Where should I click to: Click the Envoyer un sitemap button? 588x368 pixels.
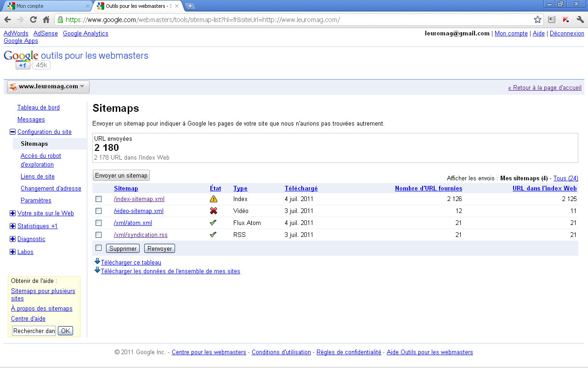[121, 176]
